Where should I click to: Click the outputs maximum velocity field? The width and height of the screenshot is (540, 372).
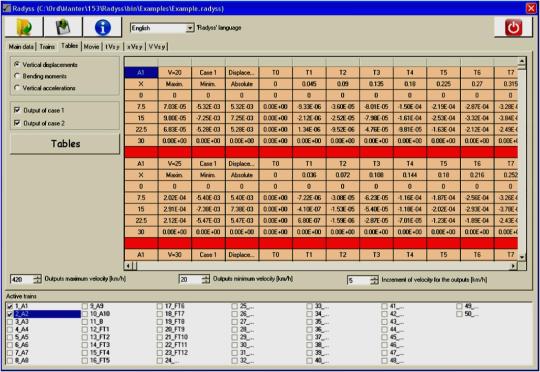coord(22,279)
